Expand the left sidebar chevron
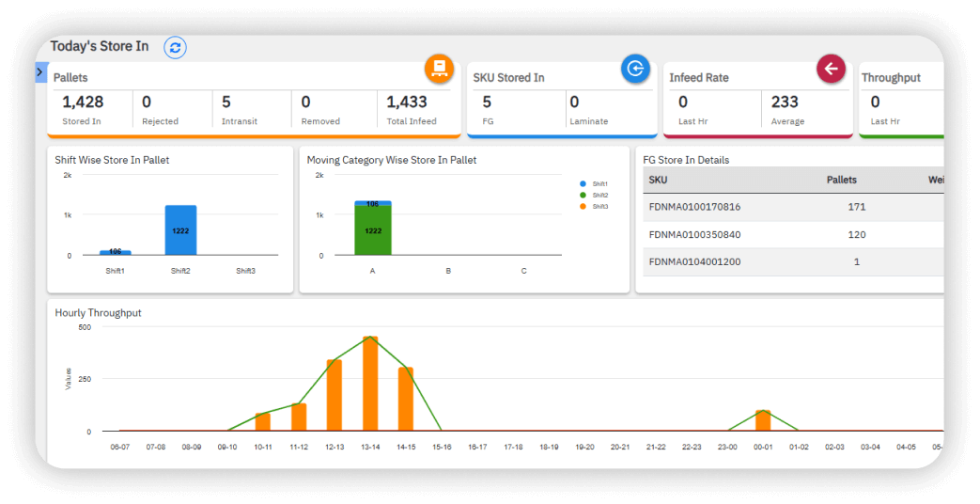 click(x=39, y=71)
